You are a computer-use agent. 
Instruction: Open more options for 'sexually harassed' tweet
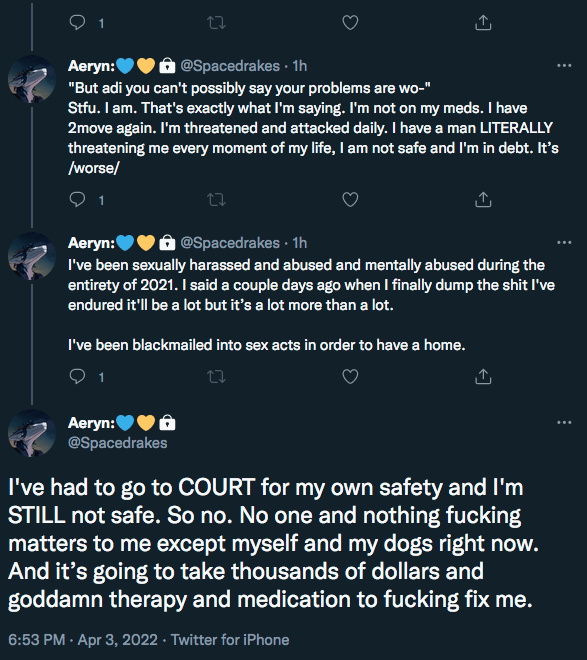point(564,242)
